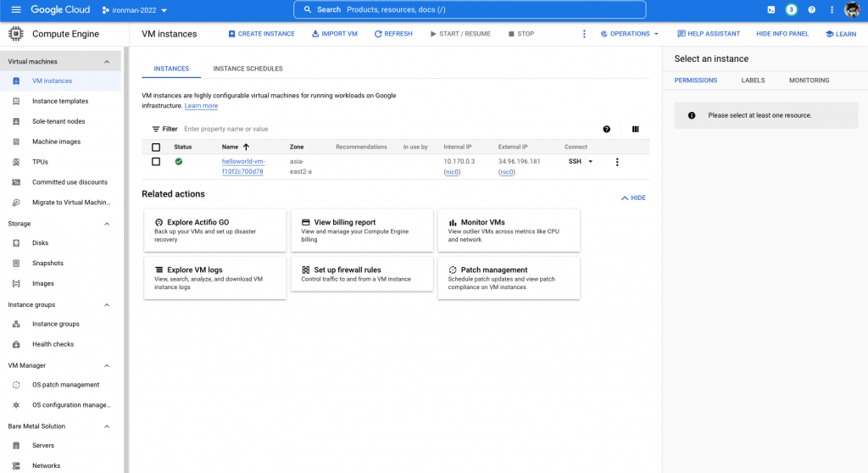Click the Compute Engine chip icon
The image size is (868, 473).
tap(16, 34)
